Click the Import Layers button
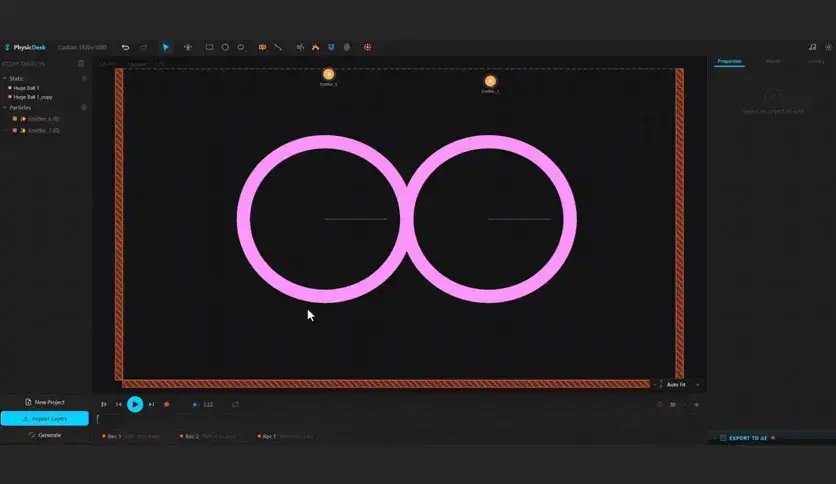The width and height of the screenshot is (836, 484). point(45,419)
